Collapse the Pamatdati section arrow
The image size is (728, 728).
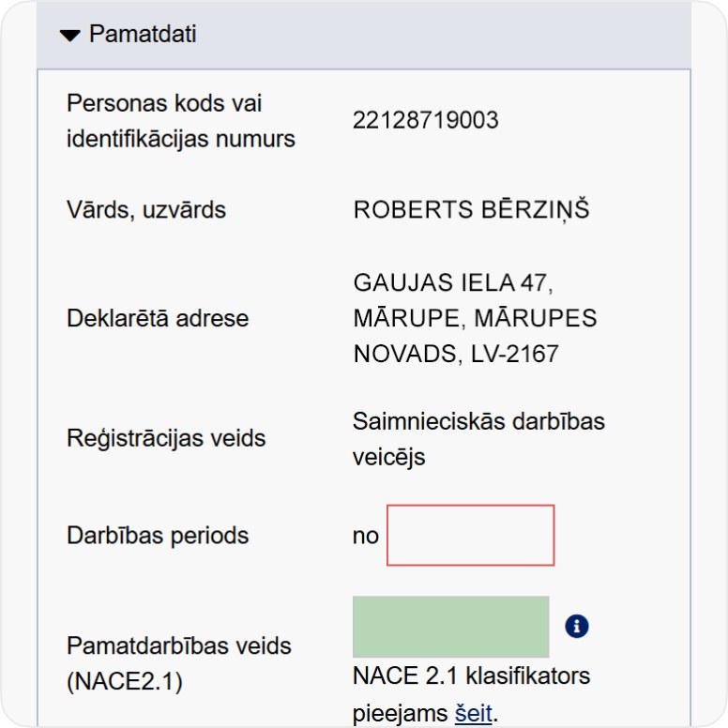coord(70,36)
